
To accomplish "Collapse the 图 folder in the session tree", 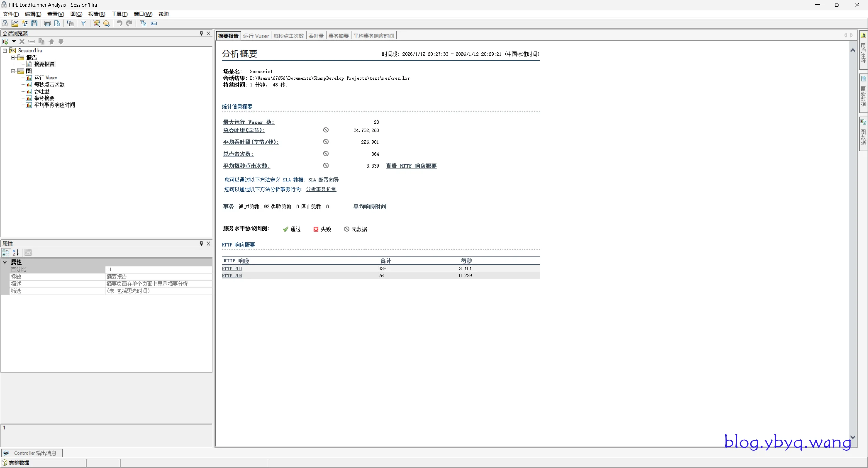I will click(x=13, y=71).
